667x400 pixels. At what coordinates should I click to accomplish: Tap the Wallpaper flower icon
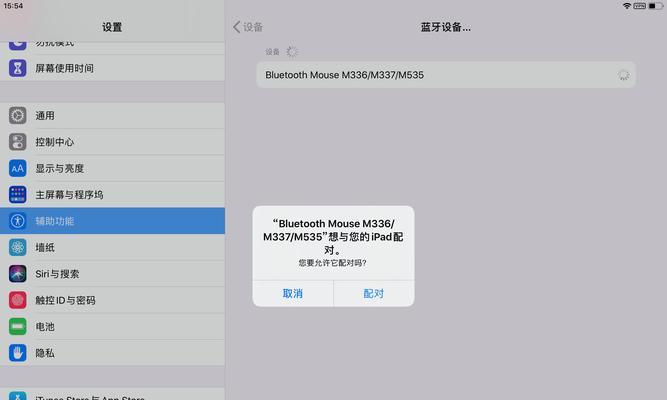tap(17, 247)
